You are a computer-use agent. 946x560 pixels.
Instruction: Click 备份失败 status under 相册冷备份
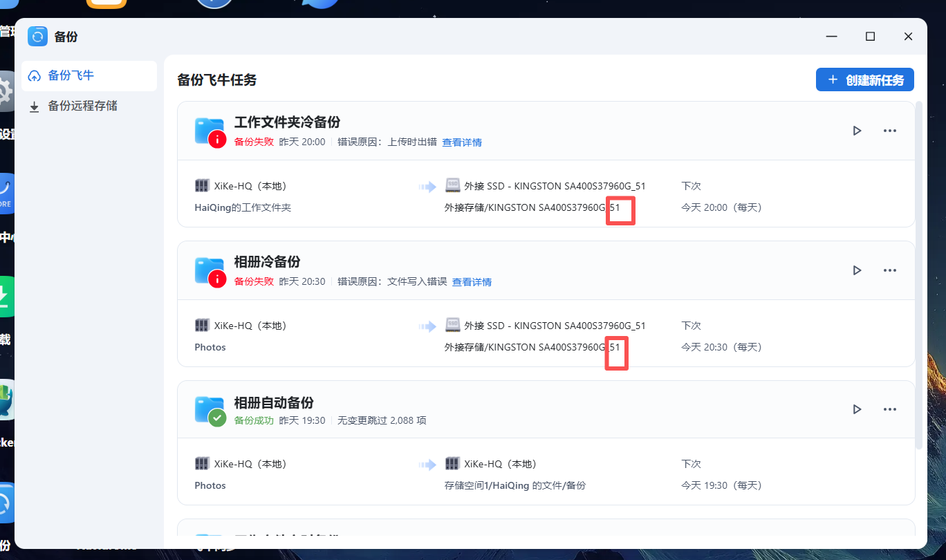[x=254, y=282]
